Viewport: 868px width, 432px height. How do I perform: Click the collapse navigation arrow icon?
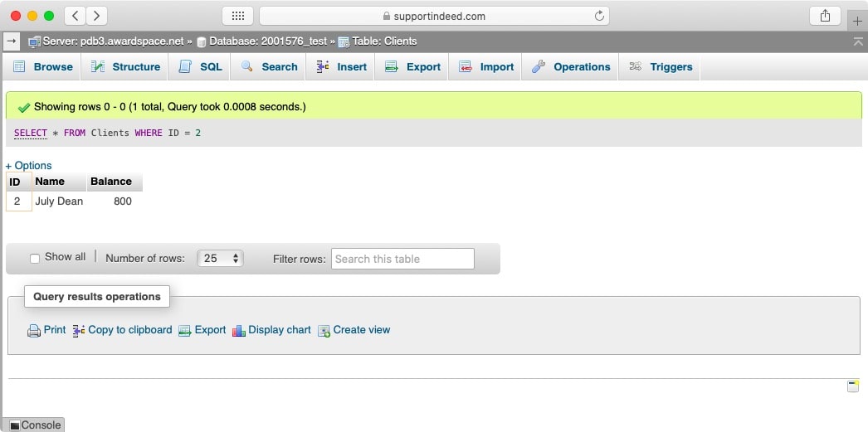pos(12,41)
